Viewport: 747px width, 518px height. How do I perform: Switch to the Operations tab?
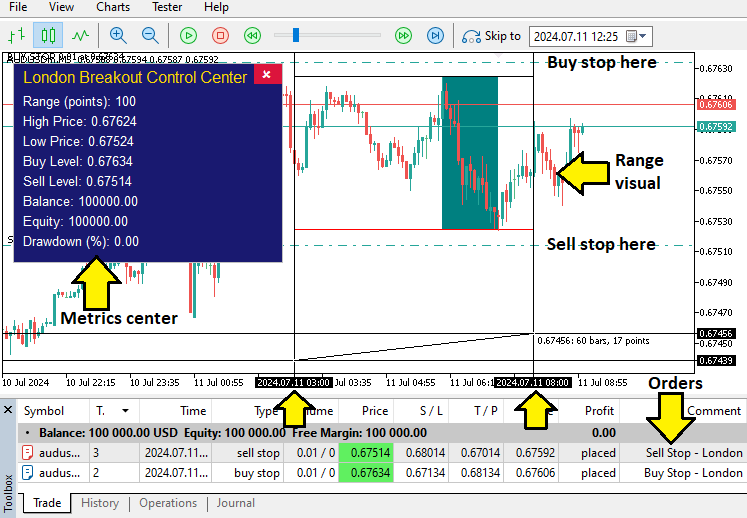coord(168,503)
